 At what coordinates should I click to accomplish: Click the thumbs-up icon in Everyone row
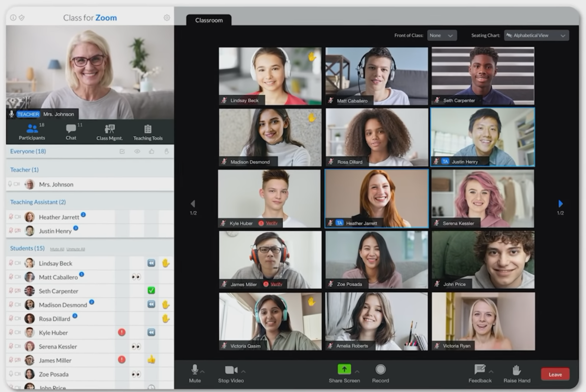click(151, 151)
